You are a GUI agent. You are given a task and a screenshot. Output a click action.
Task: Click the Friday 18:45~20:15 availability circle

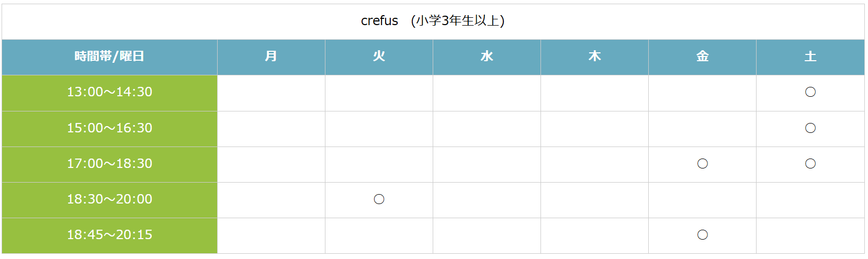coord(702,235)
